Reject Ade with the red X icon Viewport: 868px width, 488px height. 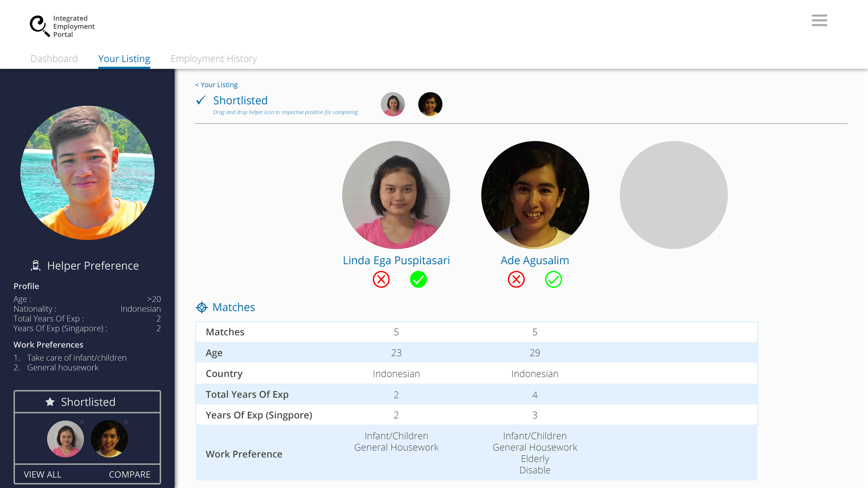(516, 279)
